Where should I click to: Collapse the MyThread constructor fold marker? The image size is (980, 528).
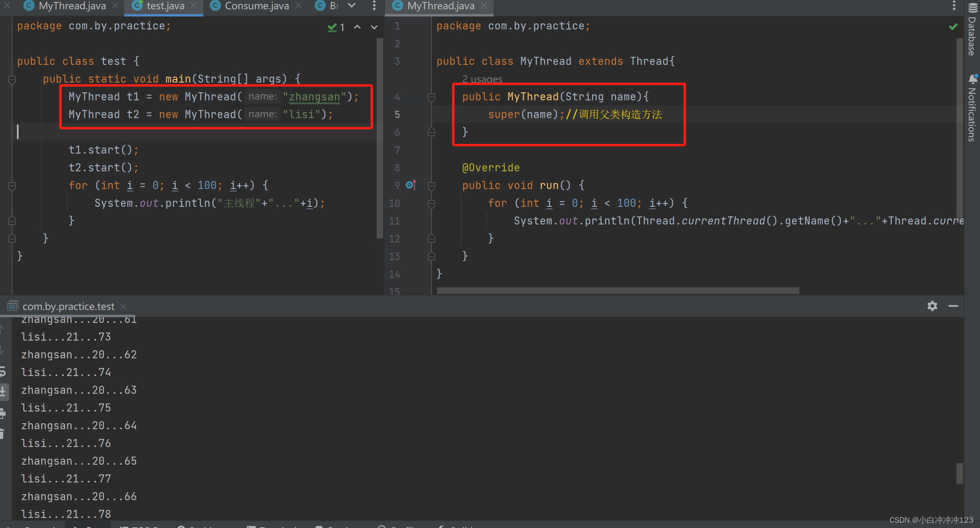(431, 97)
